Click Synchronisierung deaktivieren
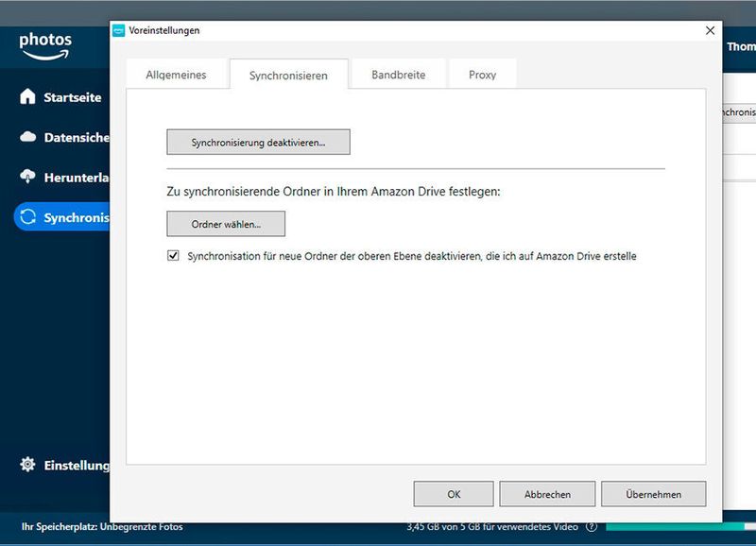 pos(258,142)
